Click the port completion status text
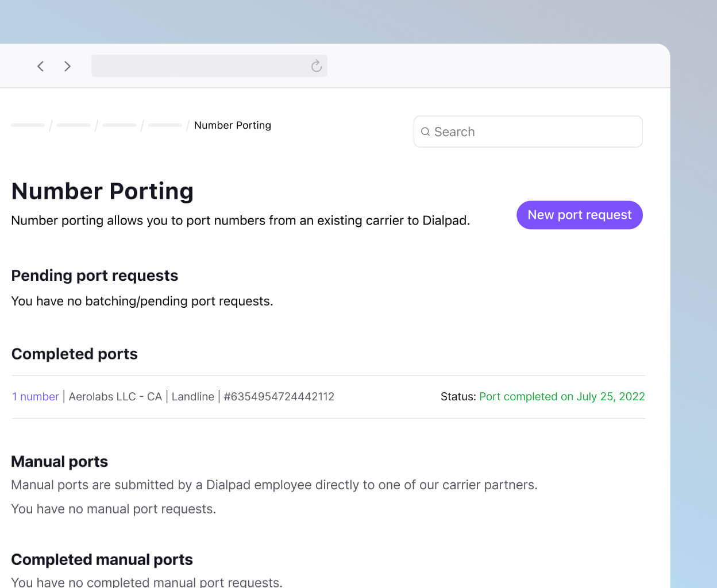 [x=562, y=396]
